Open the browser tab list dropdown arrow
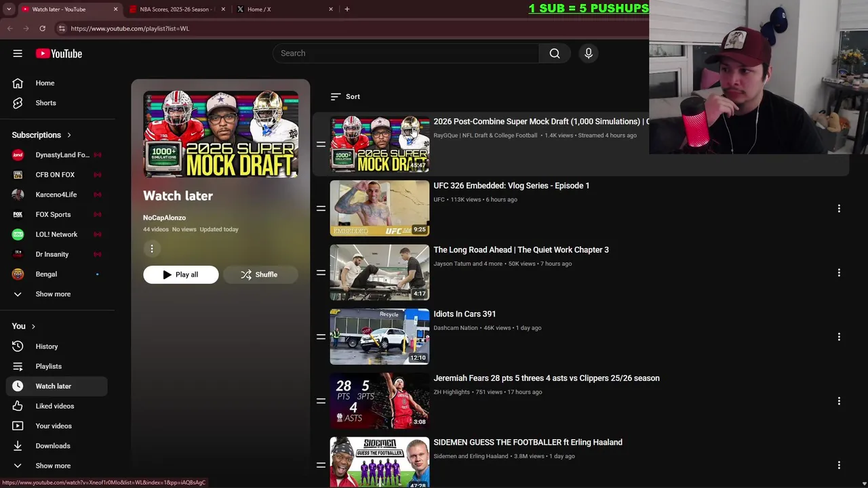The image size is (868, 488). [x=9, y=9]
